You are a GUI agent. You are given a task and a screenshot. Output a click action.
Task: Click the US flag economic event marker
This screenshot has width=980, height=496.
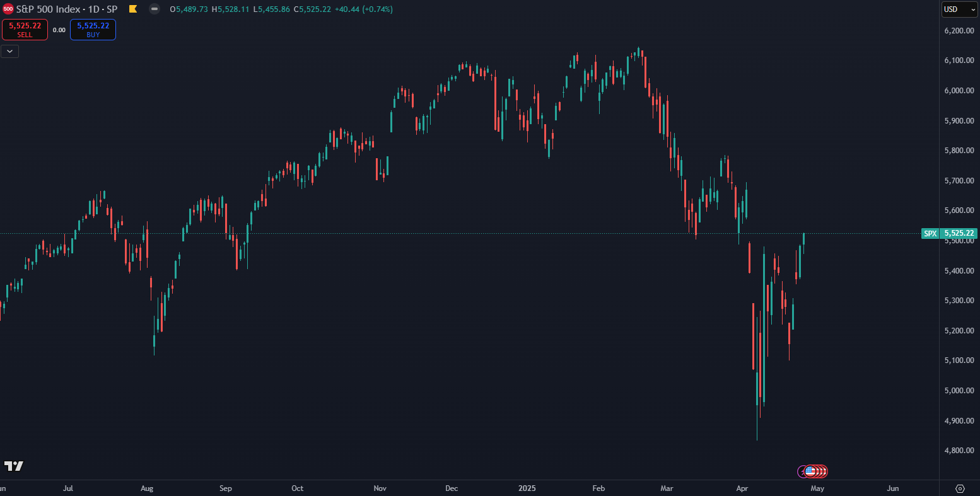point(810,471)
